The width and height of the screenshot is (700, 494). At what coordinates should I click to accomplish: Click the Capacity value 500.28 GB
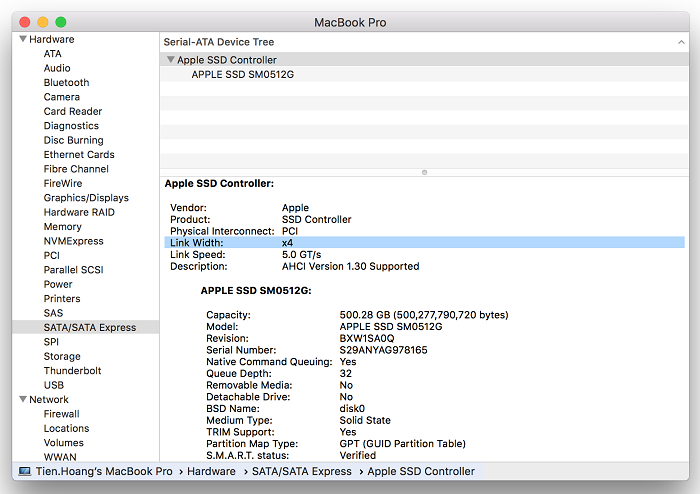coord(424,315)
